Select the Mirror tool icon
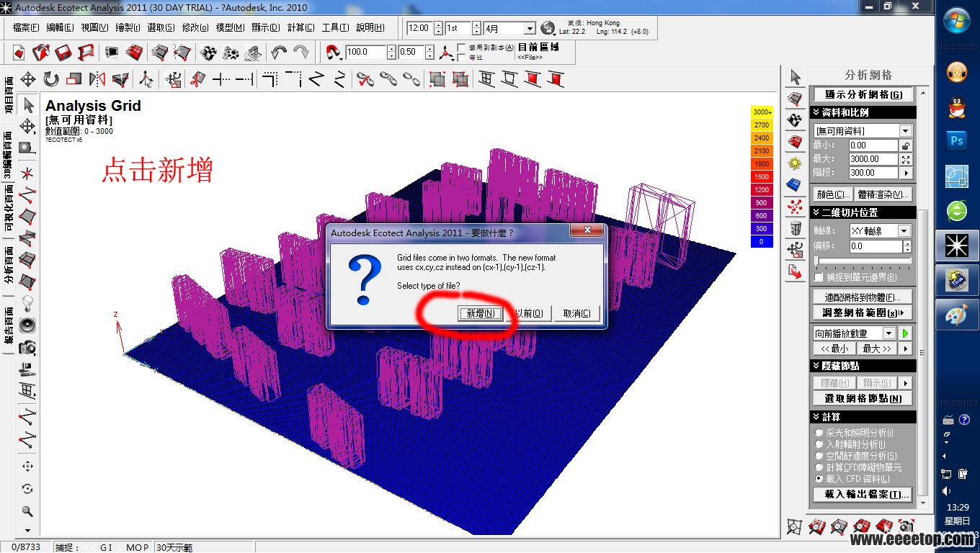The width and height of the screenshot is (980, 553). coord(97,79)
